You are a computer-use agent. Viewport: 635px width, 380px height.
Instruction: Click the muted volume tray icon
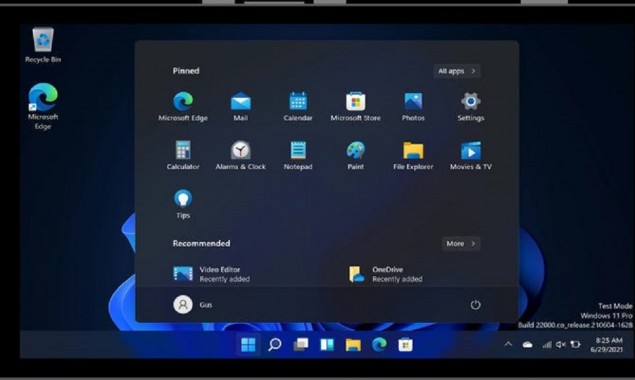point(560,345)
